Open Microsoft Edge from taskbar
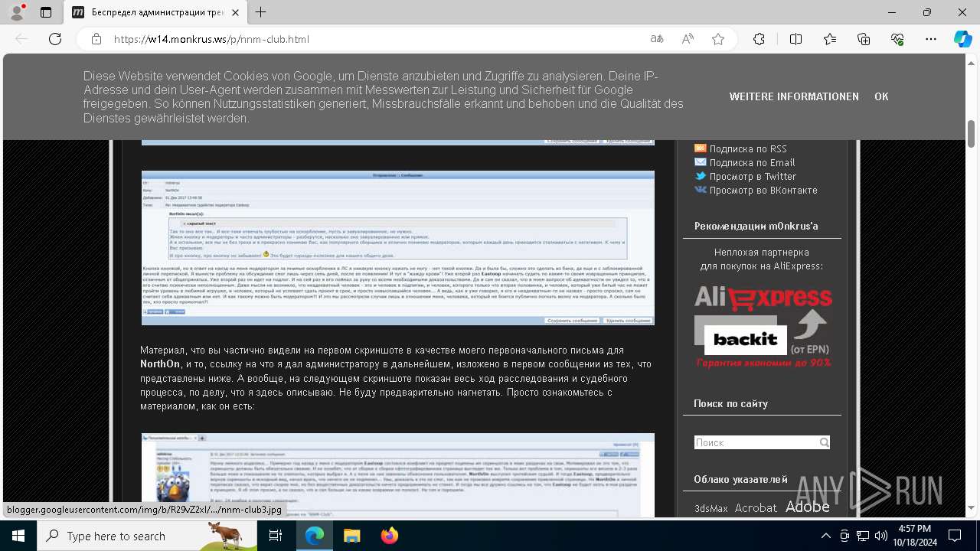Screen dimensions: 980x551 [x=315, y=536]
